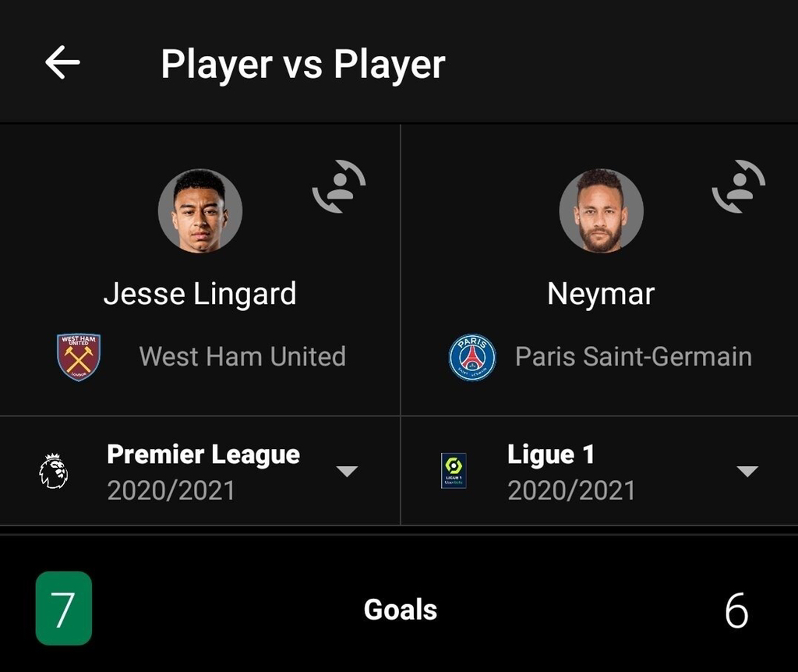Select the Goals stat row label
798x672 pixels.
pyautogui.click(x=401, y=610)
